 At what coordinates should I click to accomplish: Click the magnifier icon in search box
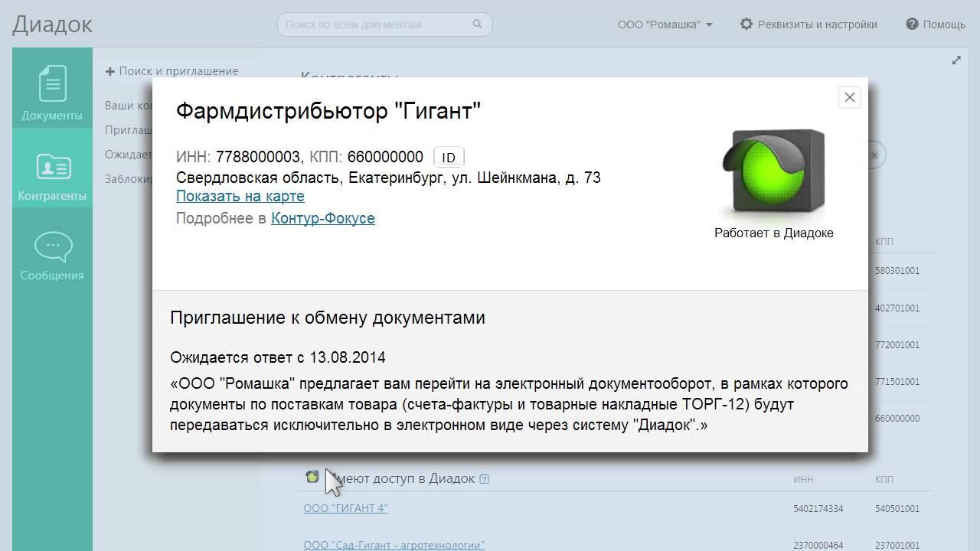point(478,24)
